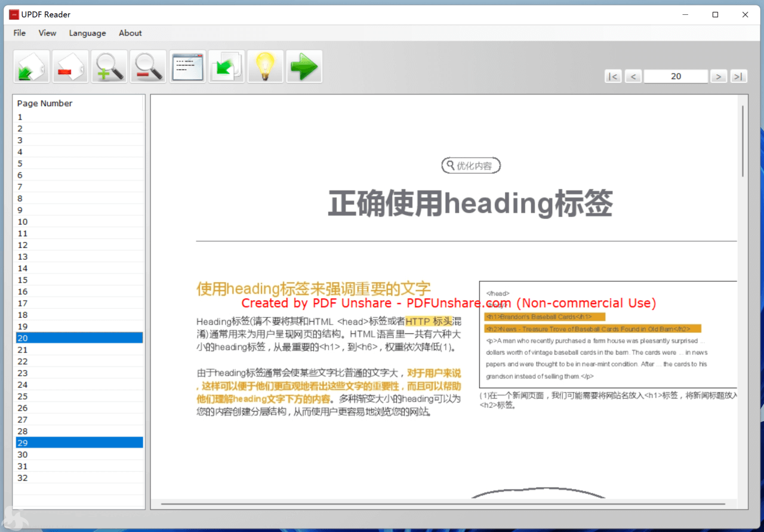Image resolution: width=764 pixels, height=532 pixels.
Task: Click the window view mode toolbar icon
Action: tap(187, 66)
